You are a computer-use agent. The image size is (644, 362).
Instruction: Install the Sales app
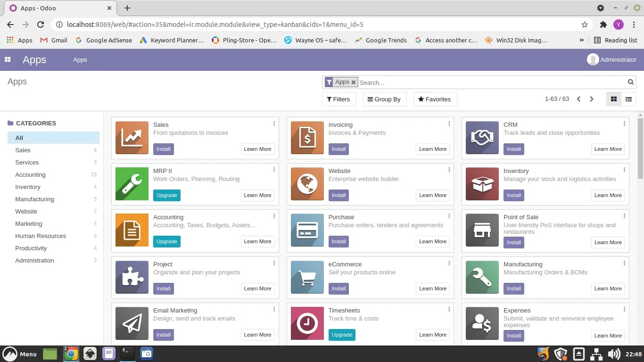(x=164, y=149)
